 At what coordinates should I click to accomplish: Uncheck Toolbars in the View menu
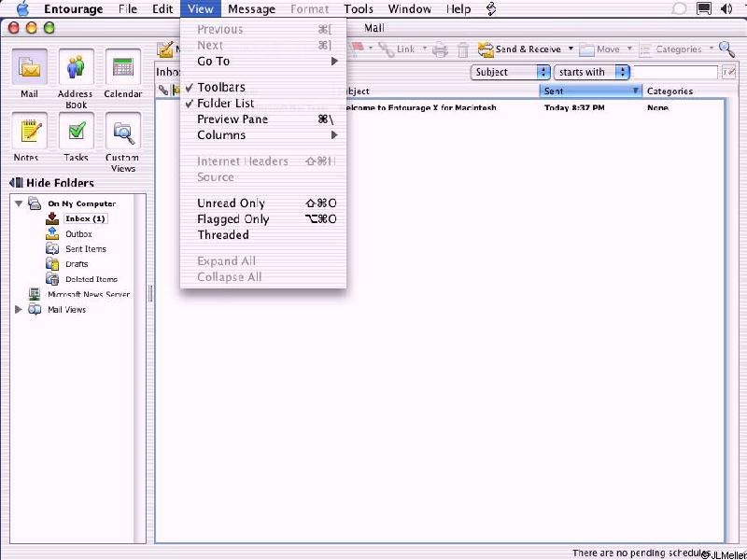coord(263,87)
